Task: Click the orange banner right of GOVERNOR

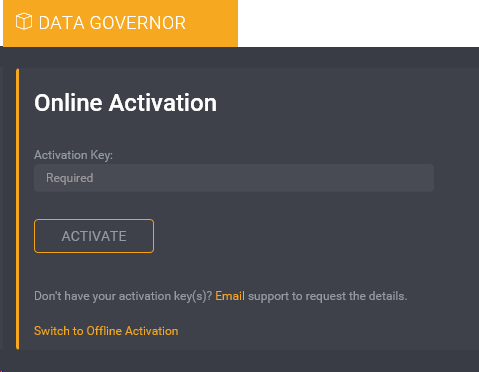Action: pyautogui.click(x=211, y=23)
